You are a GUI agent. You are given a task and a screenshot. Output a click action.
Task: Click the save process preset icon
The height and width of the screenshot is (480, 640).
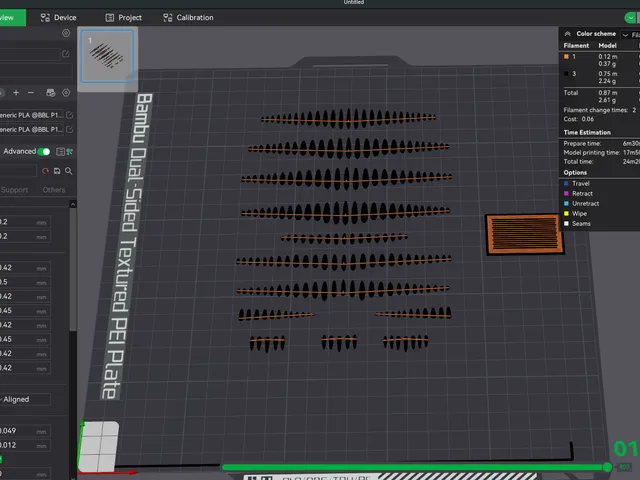pos(57,171)
